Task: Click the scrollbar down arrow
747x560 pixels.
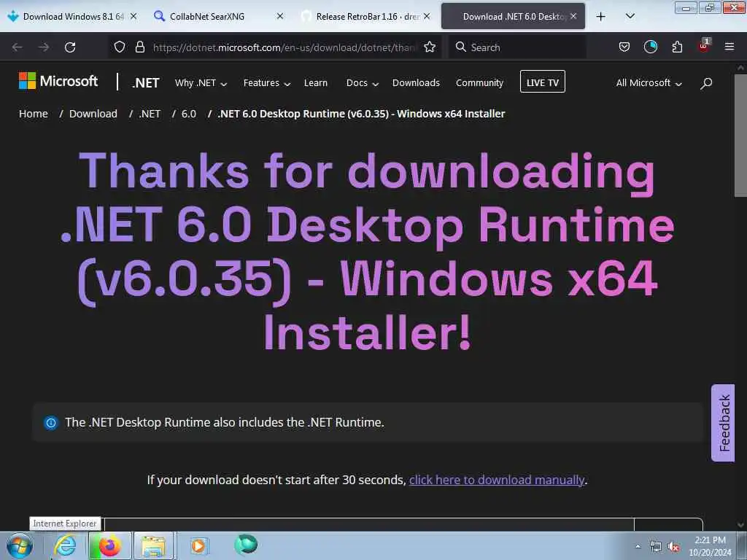Action: 740,525
